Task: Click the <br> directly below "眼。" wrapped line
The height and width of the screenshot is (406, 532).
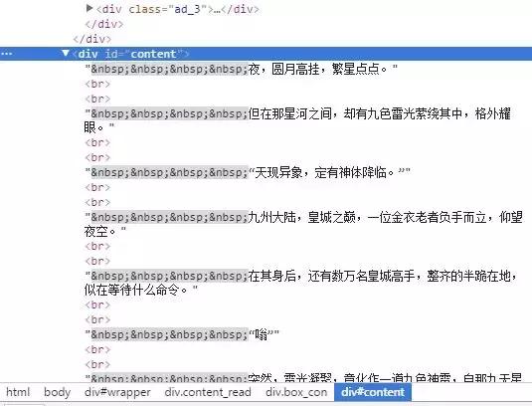Action: pyautogui.click(x=97, y=142)
